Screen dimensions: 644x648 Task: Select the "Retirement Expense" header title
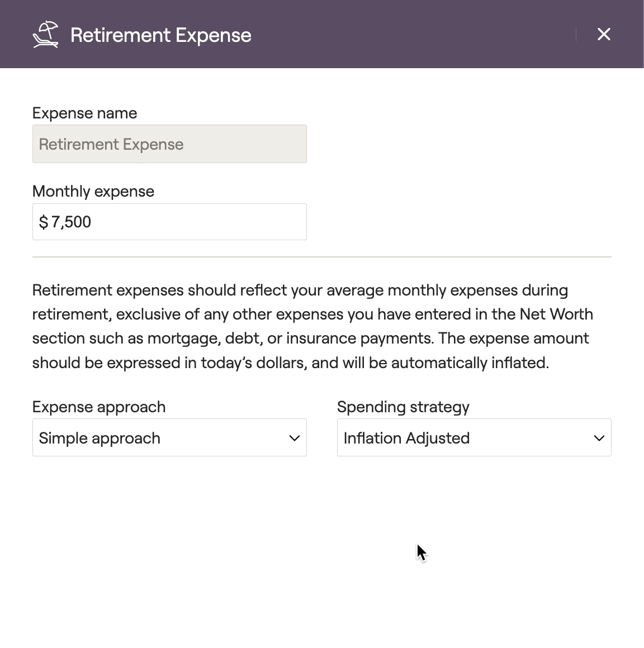(x=161, y=35)
